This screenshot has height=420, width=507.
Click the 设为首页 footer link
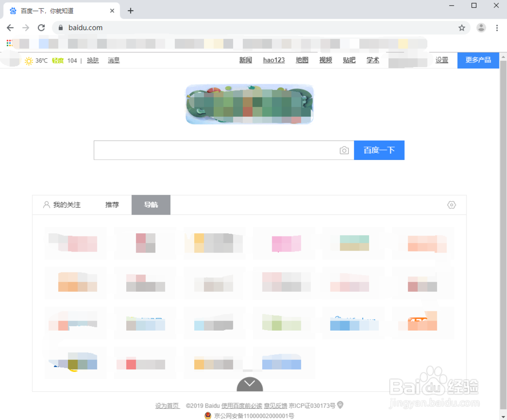click(167, 406)
